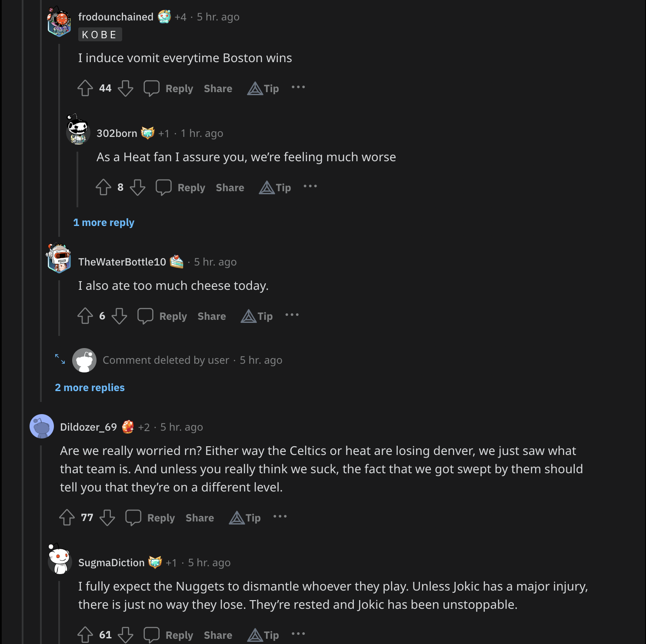Downvote the comment by frodounchained

coord(126,88)
